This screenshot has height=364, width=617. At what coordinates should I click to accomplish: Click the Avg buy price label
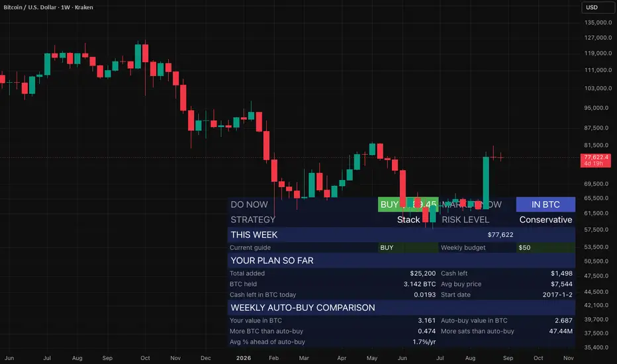click(461, 284)
